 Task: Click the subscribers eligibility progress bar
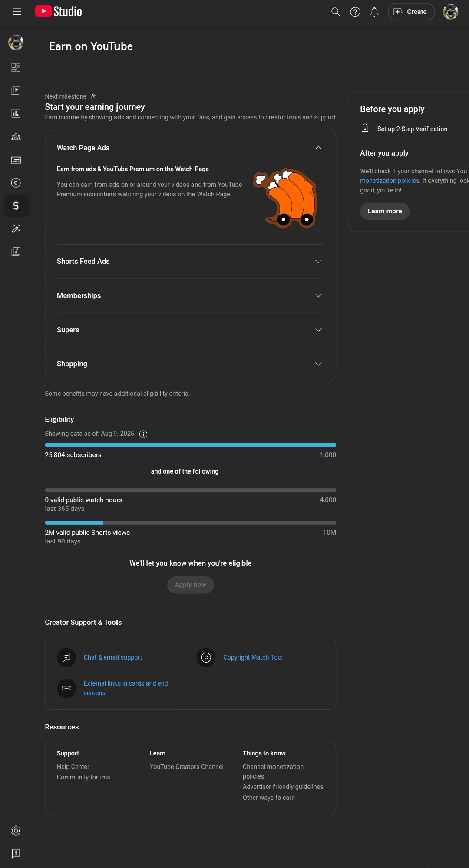click(x=190, y=445)
